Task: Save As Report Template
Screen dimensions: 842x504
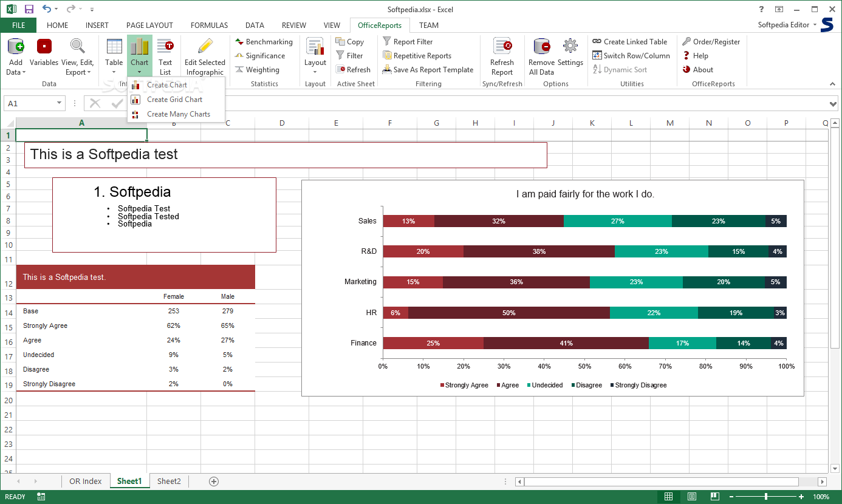Action: tap(428, 70)
